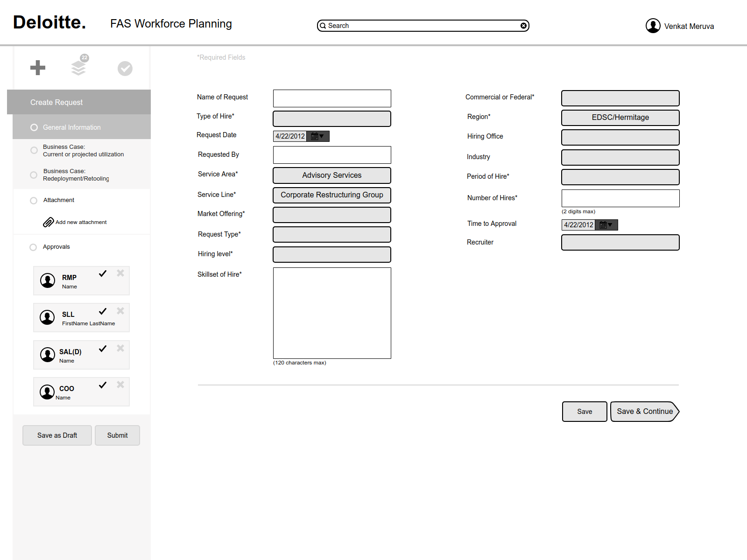Viewport: 747px width, 560px height.
Task: Select the General Information radio button
Action: point(34,127)
